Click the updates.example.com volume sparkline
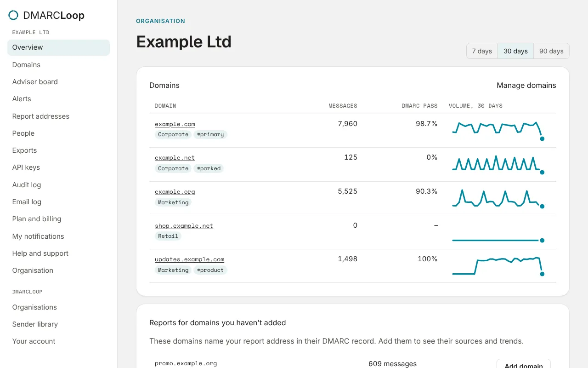The height and width of the screenshot is (368, 588). 498,266
